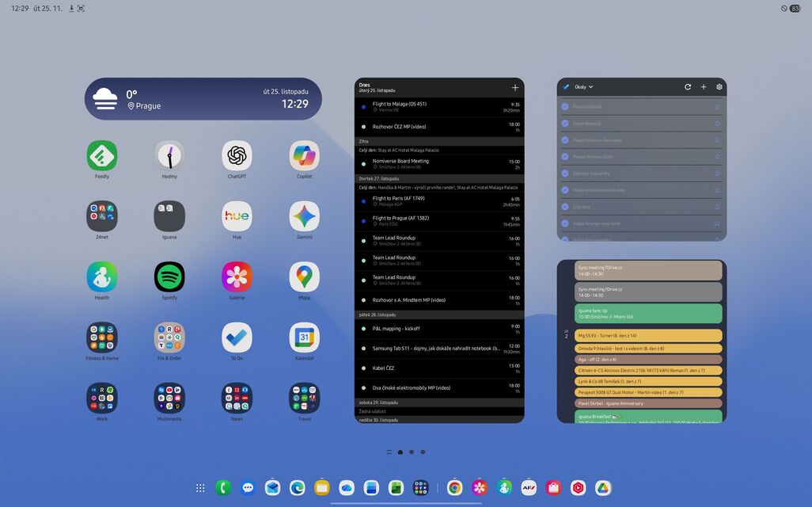This screenshot has height=507, width=812.
Task: Add a new event in the calendar widget
Action: click(514, 87)
